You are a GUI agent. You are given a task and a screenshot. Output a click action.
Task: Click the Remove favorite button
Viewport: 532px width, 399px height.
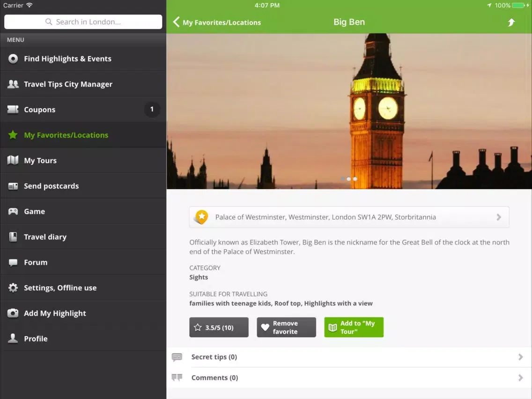[286, 327]
